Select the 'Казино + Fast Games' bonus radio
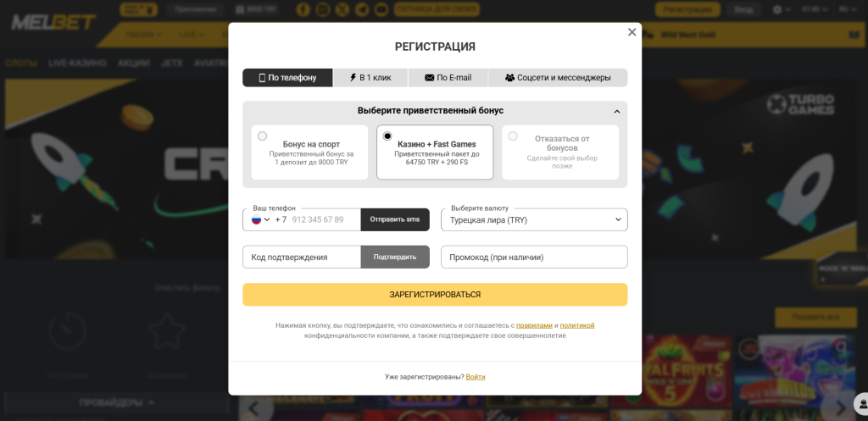Viewport: 868px width, 421px height. coord(387,136)
